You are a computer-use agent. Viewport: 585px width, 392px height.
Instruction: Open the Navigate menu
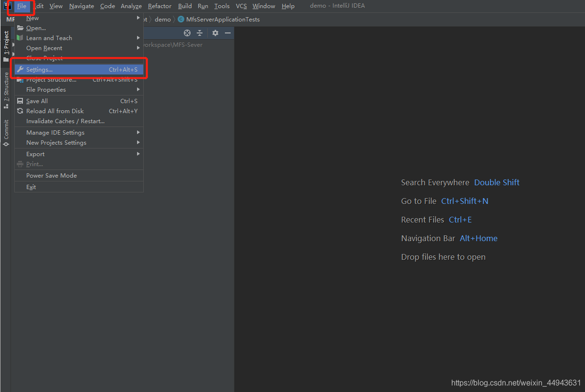click(x=82, y=6)
